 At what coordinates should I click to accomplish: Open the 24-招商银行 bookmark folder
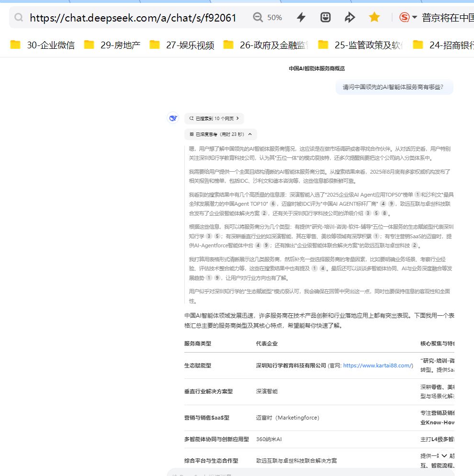443,45
